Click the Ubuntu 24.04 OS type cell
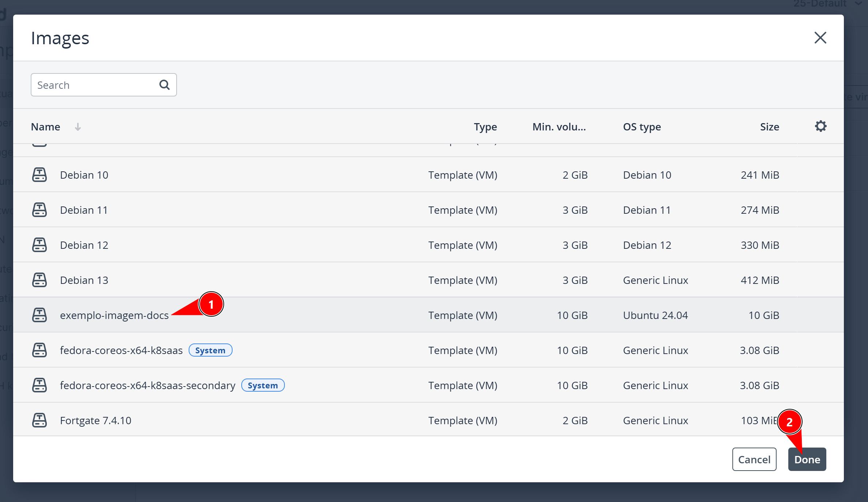The image size is (868, 502). [655, 315]
